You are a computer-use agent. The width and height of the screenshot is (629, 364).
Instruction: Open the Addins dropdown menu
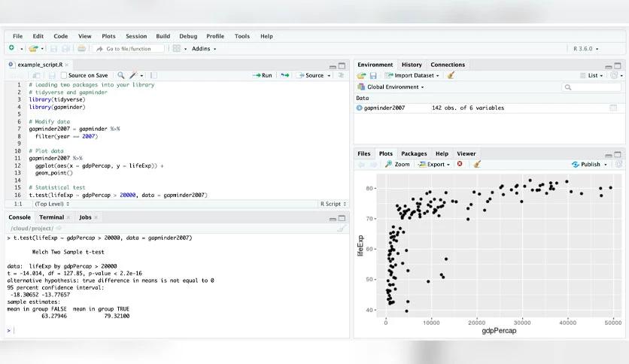coord(204,48)
